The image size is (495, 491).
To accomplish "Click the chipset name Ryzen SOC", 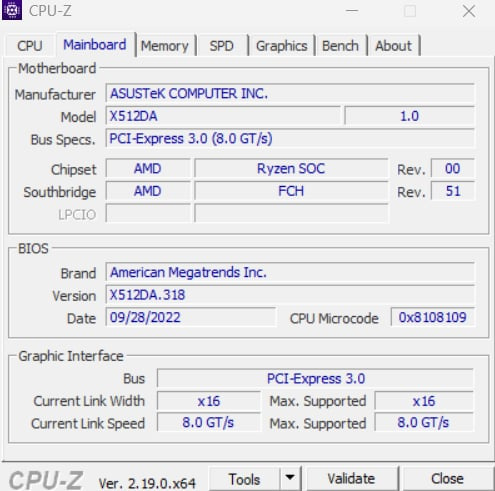I will [x=291, y=168].
